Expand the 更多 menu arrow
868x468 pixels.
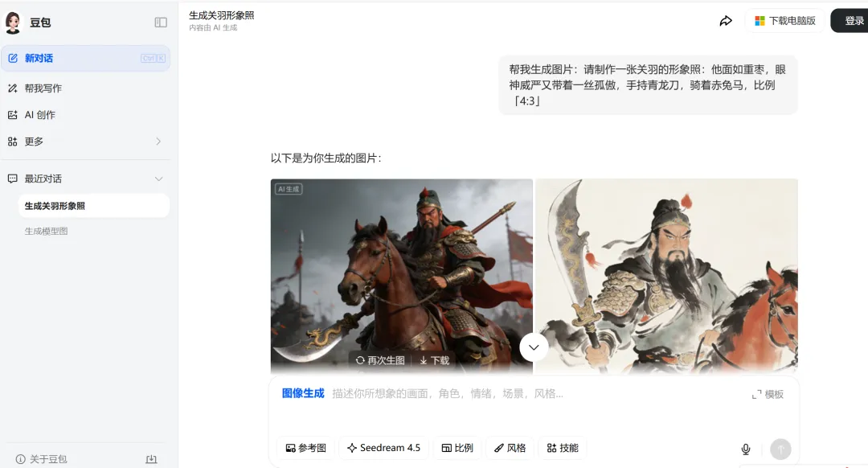coord(158,142)
